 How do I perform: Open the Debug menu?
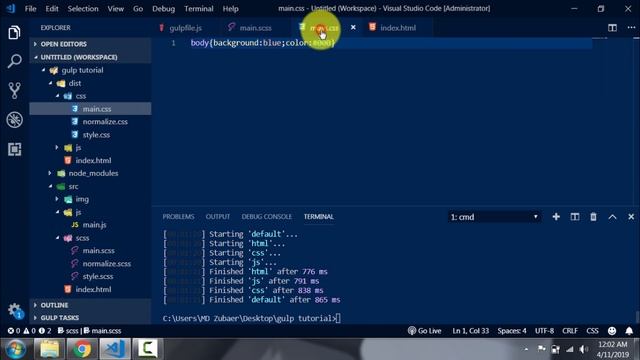click(x=163, y=9)
